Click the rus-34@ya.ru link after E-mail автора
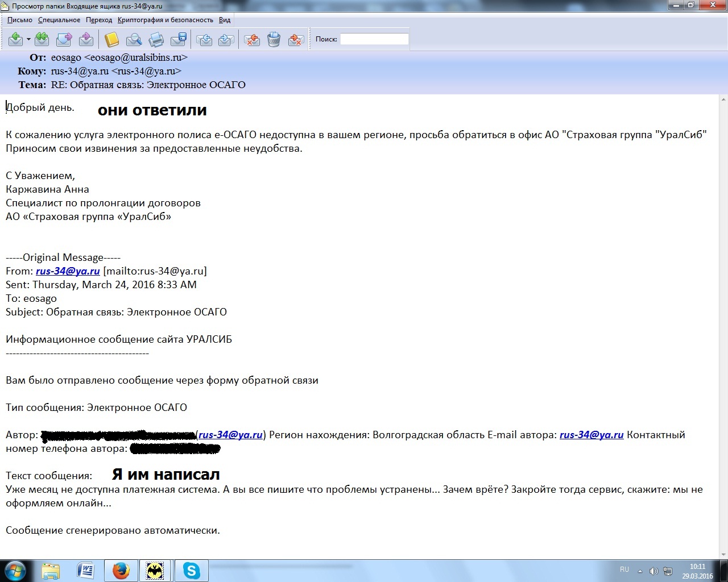Viewport: 728px width, 582px height. (591, 435)
